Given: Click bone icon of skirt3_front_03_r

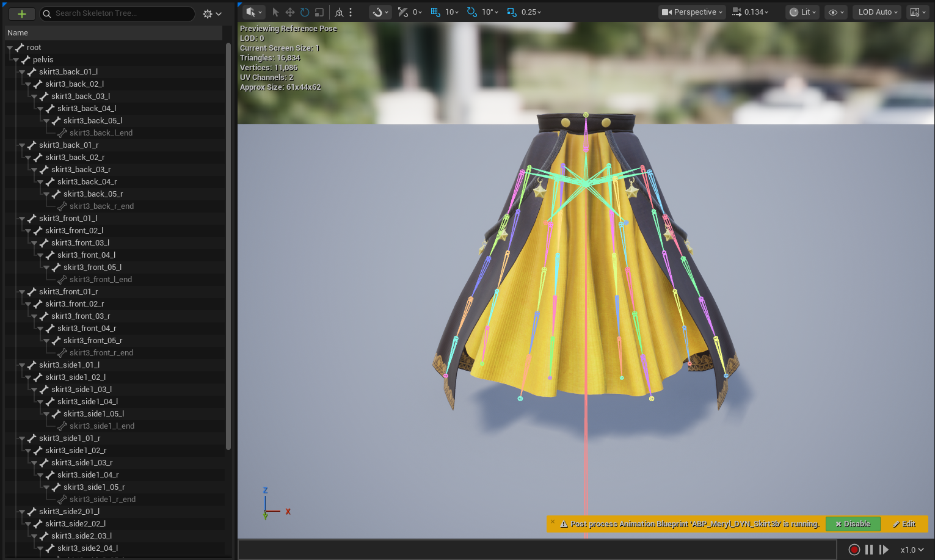Looking at the screenshot, I should [44, 316].
